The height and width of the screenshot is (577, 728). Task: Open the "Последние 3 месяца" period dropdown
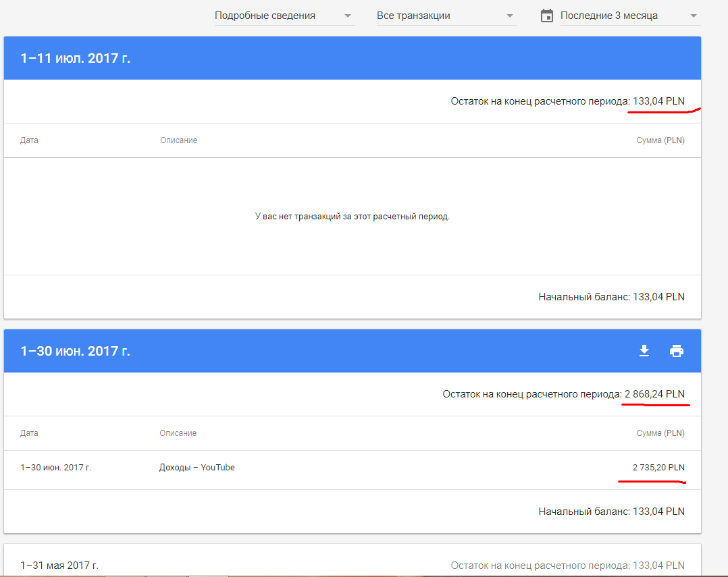click(x=629, y=16)
